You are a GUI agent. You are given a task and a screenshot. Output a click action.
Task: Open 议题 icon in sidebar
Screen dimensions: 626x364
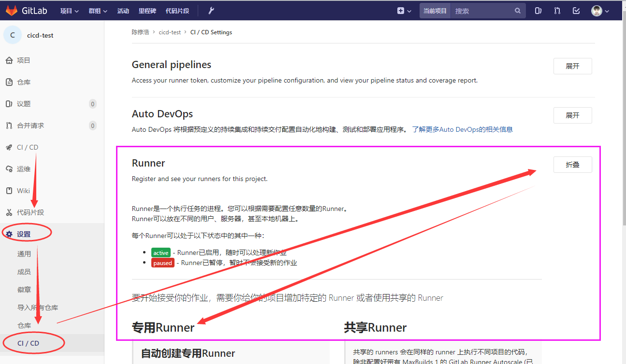9,104
